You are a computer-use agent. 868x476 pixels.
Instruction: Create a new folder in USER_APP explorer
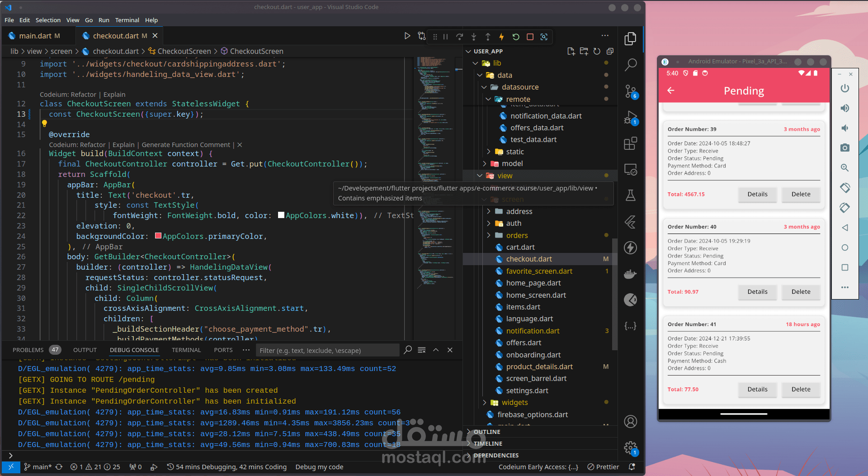584,51
